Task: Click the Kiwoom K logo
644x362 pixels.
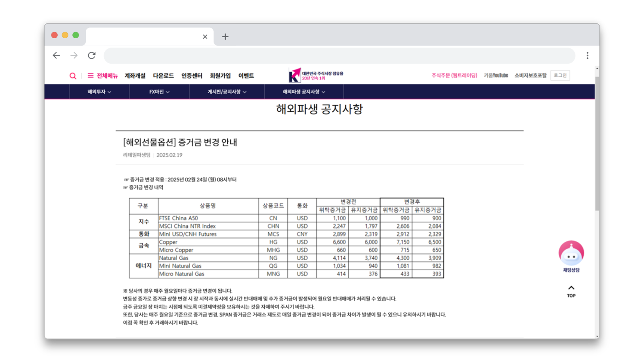Action: (x=295, y=76)
